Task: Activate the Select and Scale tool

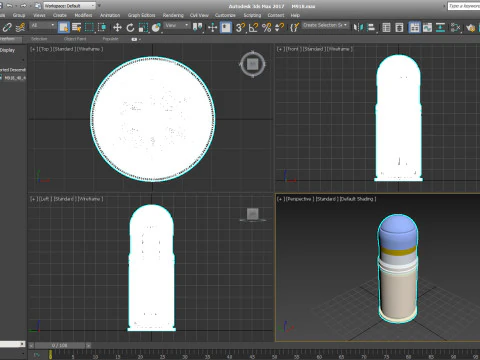Action: coord(143,27)
